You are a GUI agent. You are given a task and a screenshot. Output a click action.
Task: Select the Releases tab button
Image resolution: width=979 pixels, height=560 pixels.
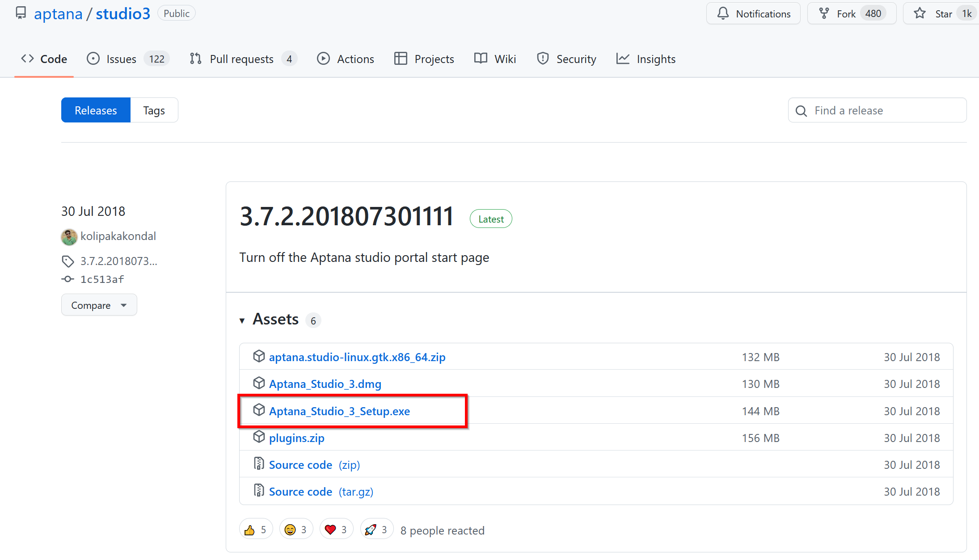[x=96, y=110]
